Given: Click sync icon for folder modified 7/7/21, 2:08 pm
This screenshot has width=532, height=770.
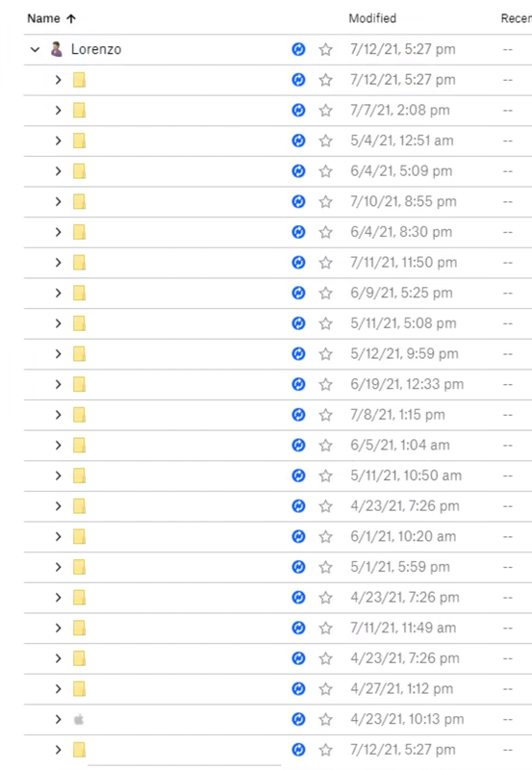Looking at the screenshot, I should tap(298, 110).
